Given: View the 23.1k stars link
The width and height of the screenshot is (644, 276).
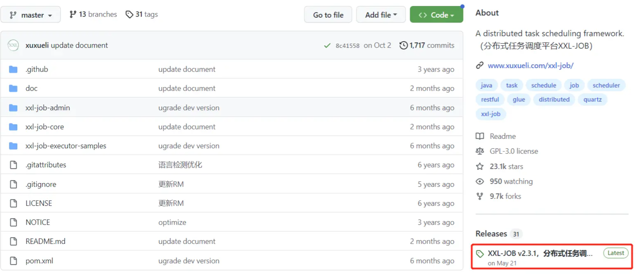Looking at the screenshot, I should tap(506, 166).
